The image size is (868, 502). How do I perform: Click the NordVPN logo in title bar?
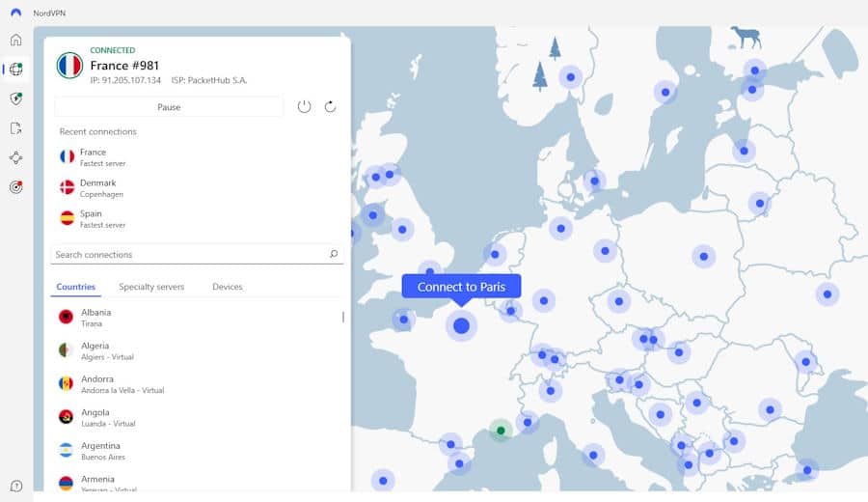tap(16, 13)
